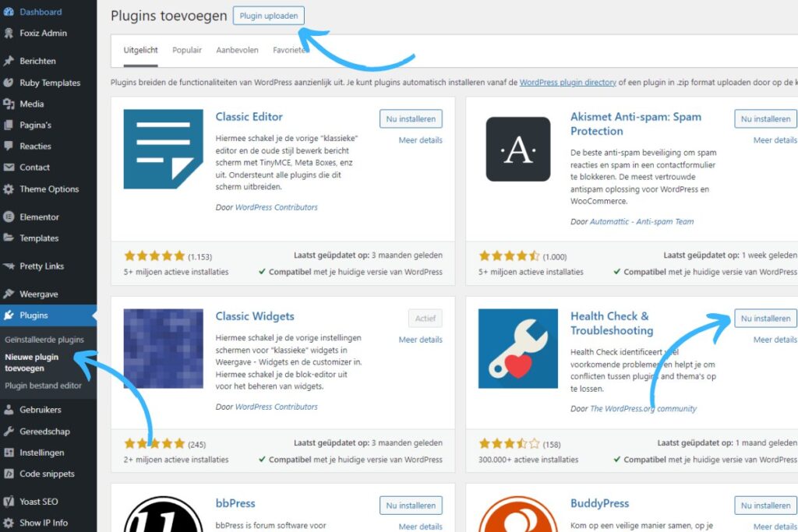
Task: Click the Classic Widgets plugin thumbnail
Action: pyautogui.click(x=164, y=348)
